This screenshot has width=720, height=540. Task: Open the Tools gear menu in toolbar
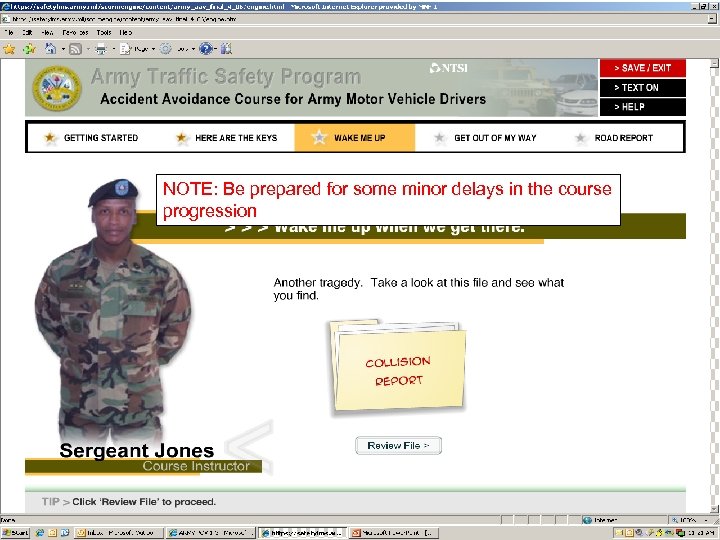coord(177,49)
